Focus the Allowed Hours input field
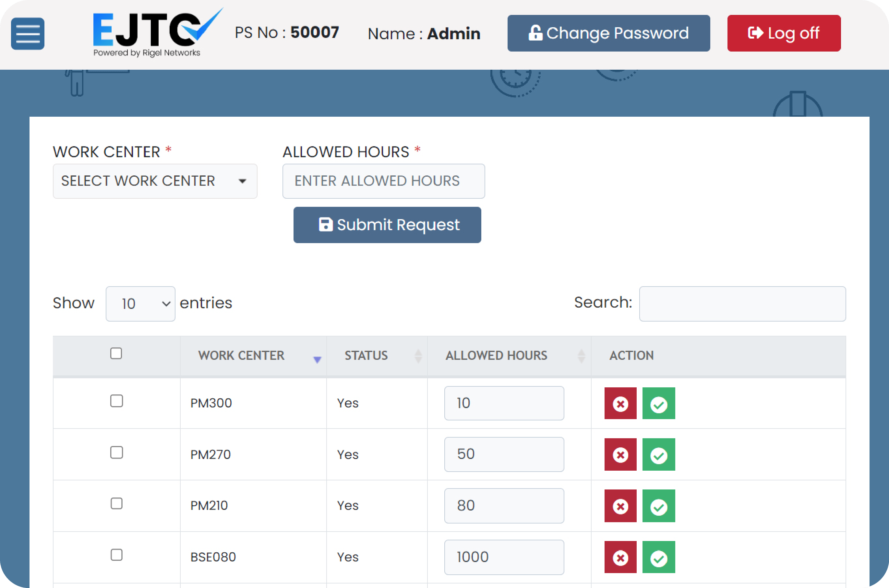The height and width of the screenshot is (588, 889). tap(383, 181)
